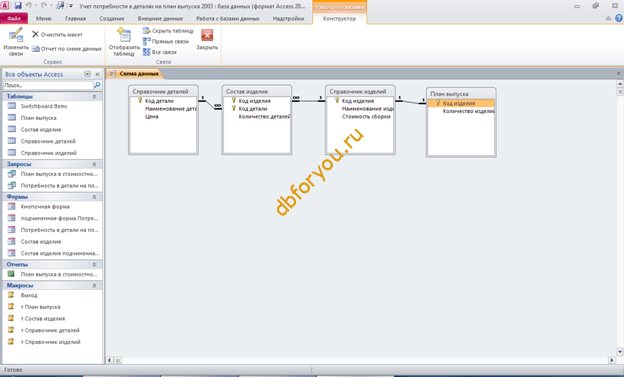Collapse the Макросы group
The image size is (624, 377).
click(94, 285)
